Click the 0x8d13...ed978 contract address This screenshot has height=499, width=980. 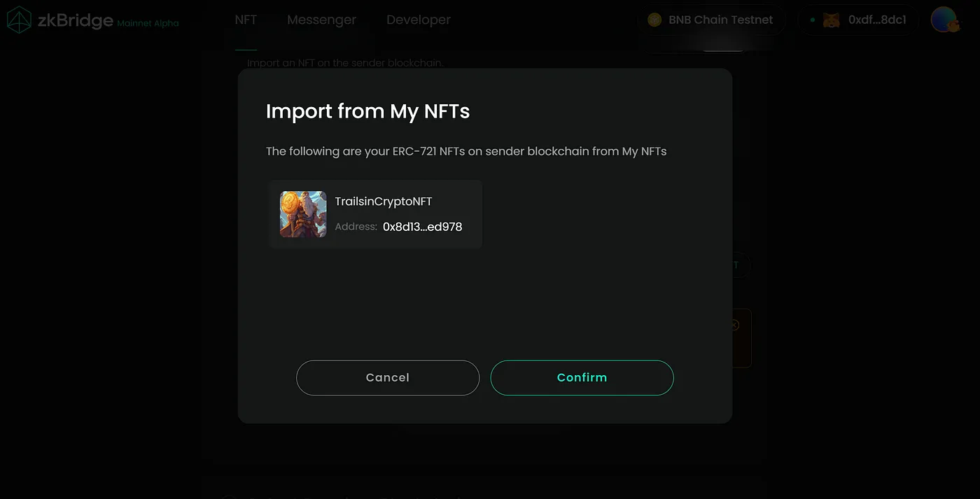[422, 227]
